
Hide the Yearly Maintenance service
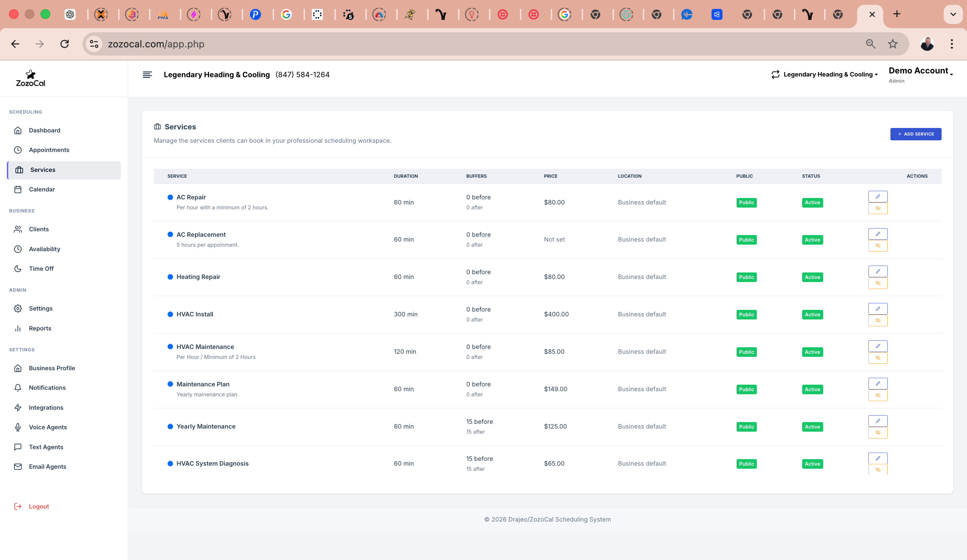coord(878,433)
